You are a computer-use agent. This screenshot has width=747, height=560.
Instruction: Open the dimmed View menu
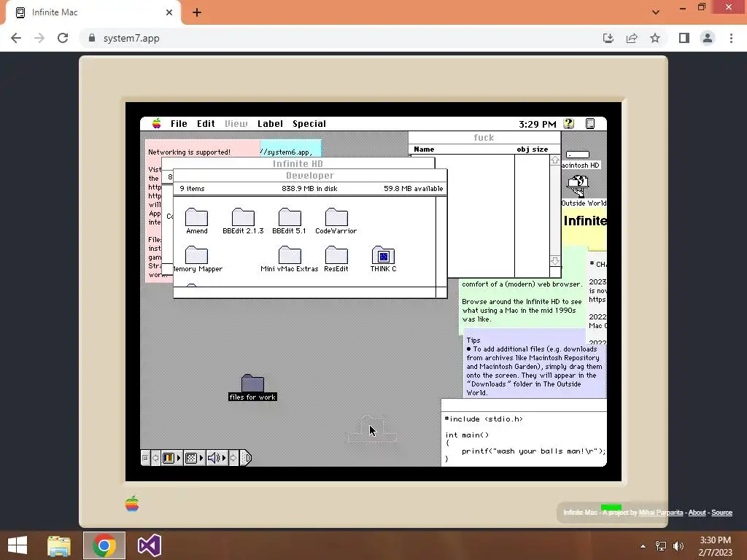coord(236,124)
